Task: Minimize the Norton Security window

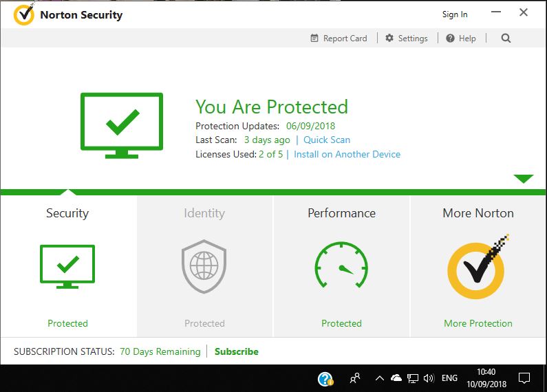Action: [x=495, y=12]
